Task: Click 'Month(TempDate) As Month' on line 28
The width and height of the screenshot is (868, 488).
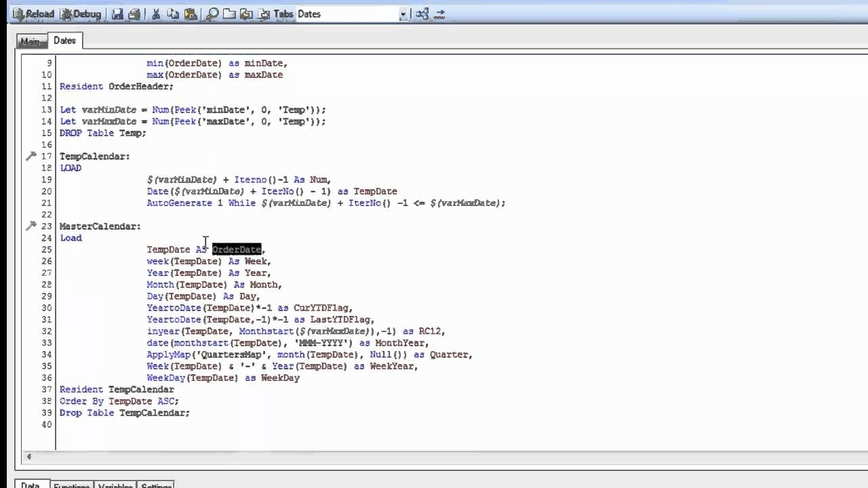Action: [x=214, y=285]
